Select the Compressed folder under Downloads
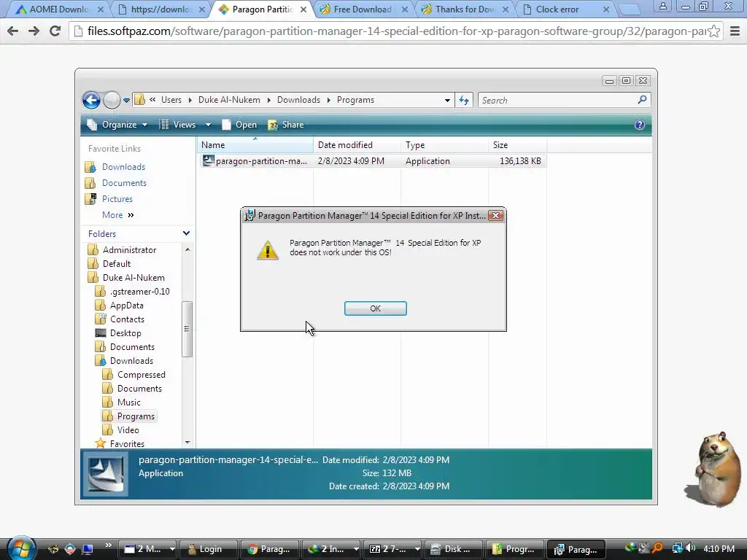Viewport: 747px width, 560px height. 141,375
